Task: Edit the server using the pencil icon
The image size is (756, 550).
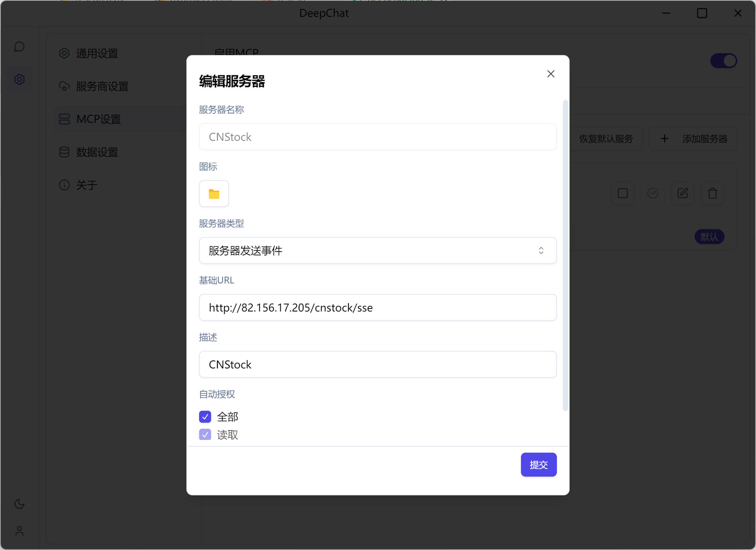Action: [682, 193]
